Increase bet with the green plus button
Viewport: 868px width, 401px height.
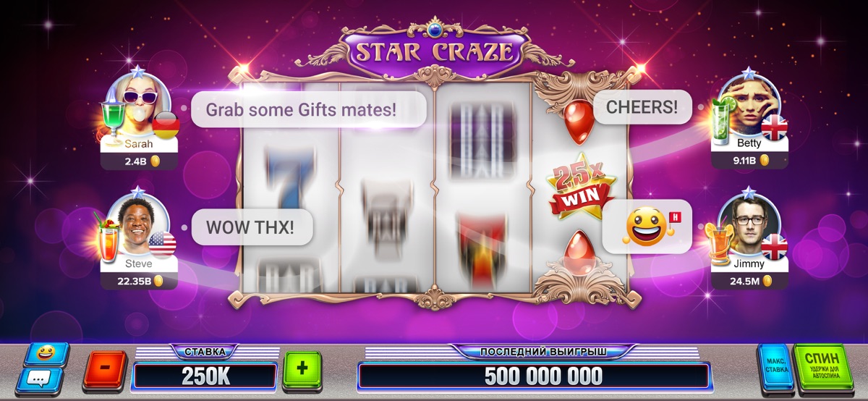302,368
